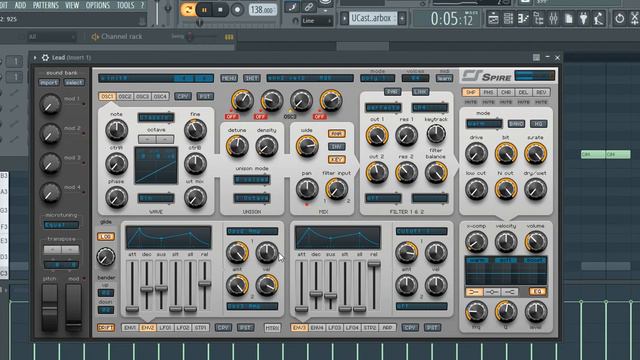Click the pan knob in MIX
640x360 pixels.
[x=307, y=189]
